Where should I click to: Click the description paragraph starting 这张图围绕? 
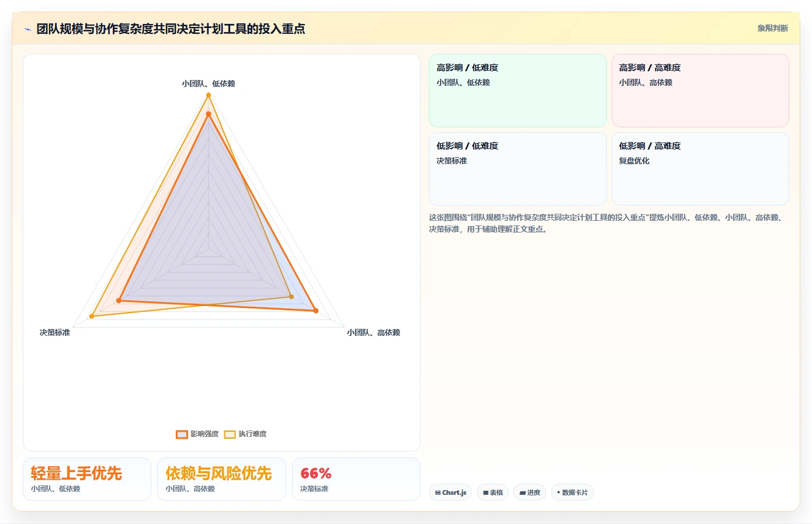pos(606,223)
